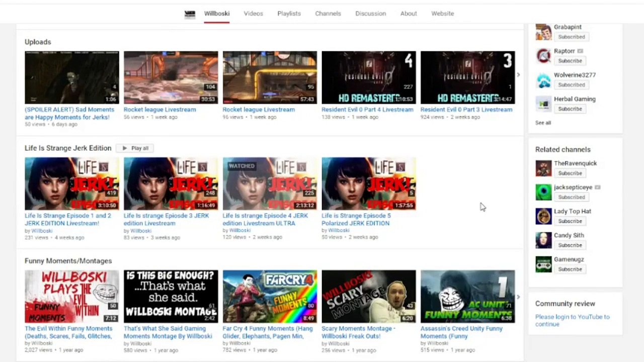Open Life Is Strange Jerk Edition playlist heading
The image size is (644, 362).
point(68,148)
